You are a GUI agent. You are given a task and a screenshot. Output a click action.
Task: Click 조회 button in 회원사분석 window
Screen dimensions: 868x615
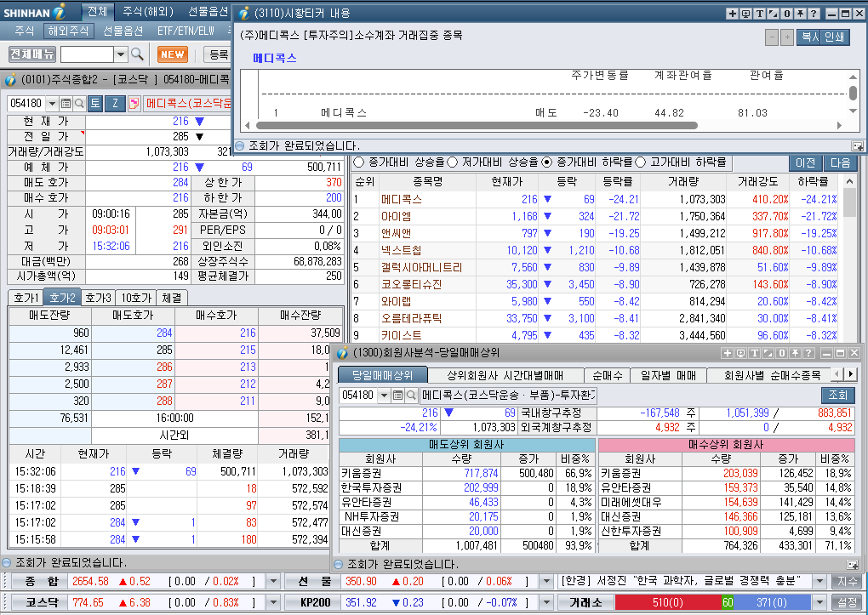[837, 396]
